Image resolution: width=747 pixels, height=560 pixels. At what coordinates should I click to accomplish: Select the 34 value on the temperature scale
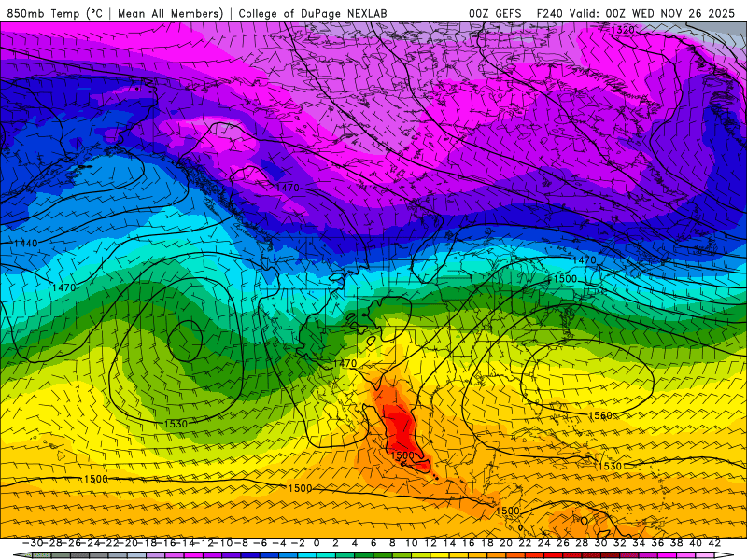[x=639, y=543]
